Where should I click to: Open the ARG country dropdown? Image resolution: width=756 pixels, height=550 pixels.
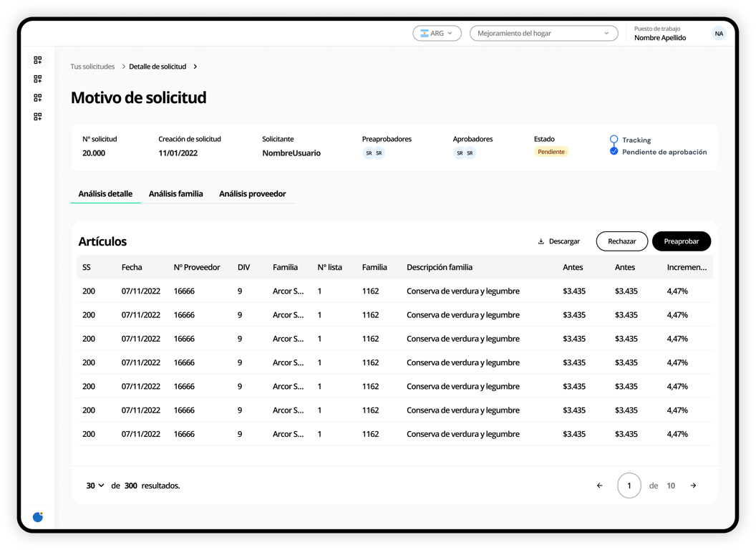pos(437,33)
